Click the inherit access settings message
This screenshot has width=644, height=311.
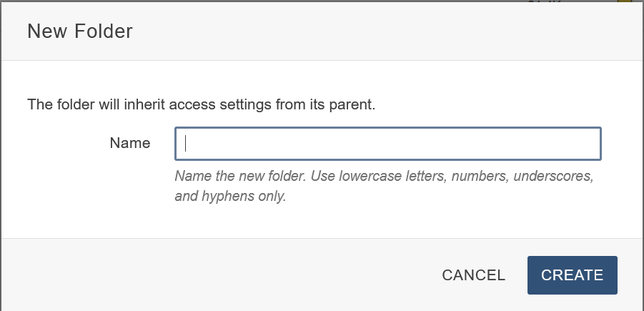[201, 104]
